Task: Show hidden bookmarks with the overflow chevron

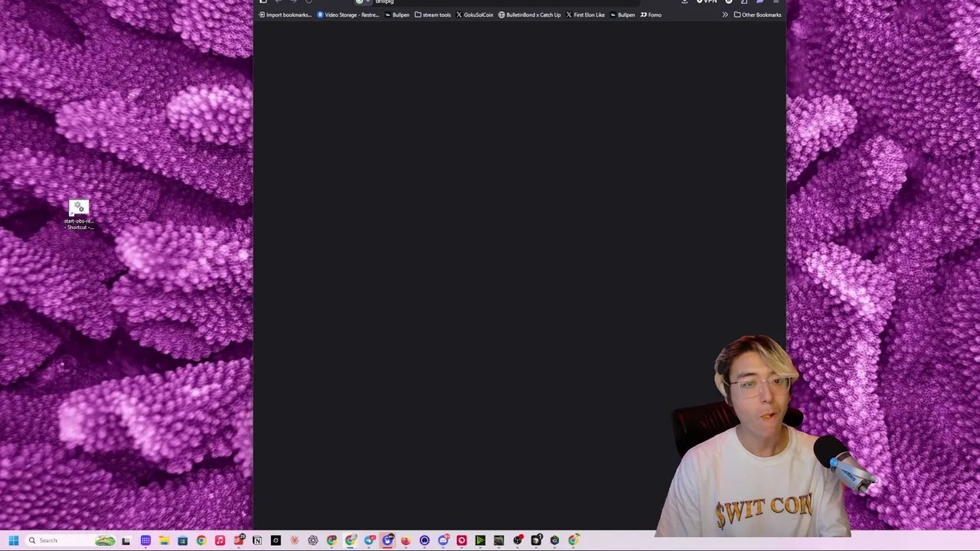Action: coord(725,15)
